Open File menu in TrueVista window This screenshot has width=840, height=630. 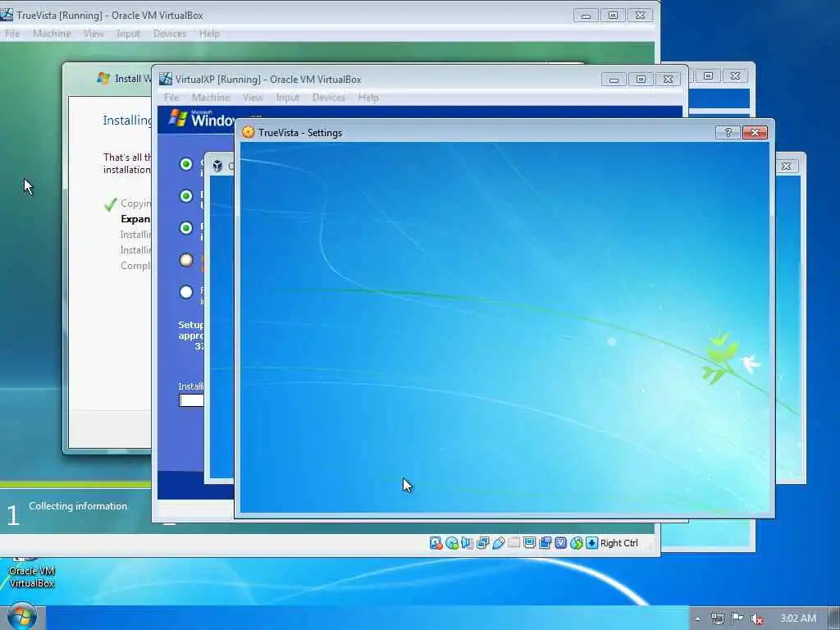12,33
